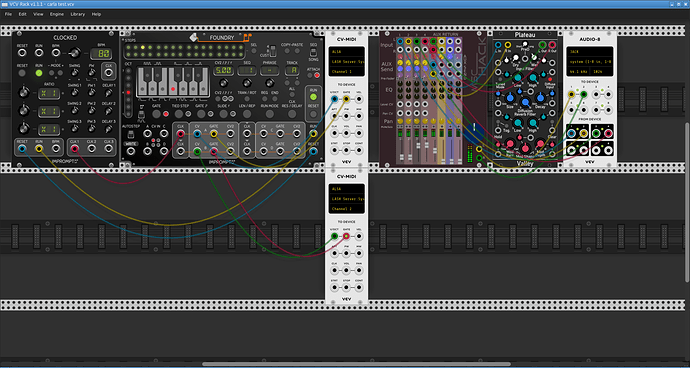This screenshot has height=368, width=690.
Task: Click the V/OCT jack on Channel 1 CV-MIDI
Action: coord(334,99)
